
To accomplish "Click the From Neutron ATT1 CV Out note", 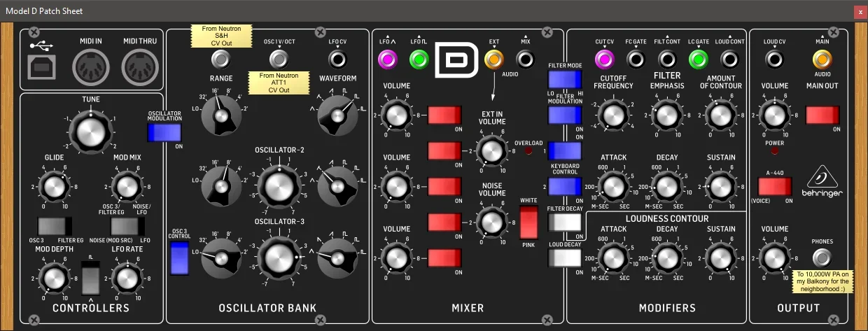I will 279,83.
